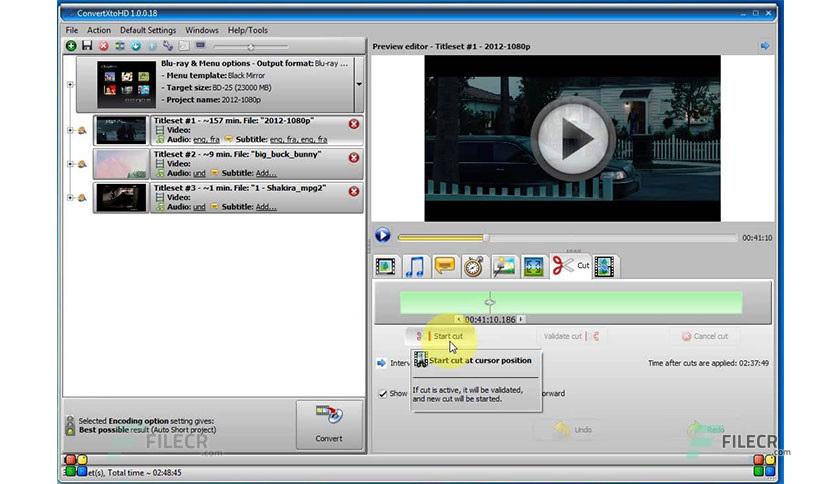The width and height of the screenshot is (836, 484).
Task: Select the big_buck_bunny titleset thumbnail
Action: 121,164
